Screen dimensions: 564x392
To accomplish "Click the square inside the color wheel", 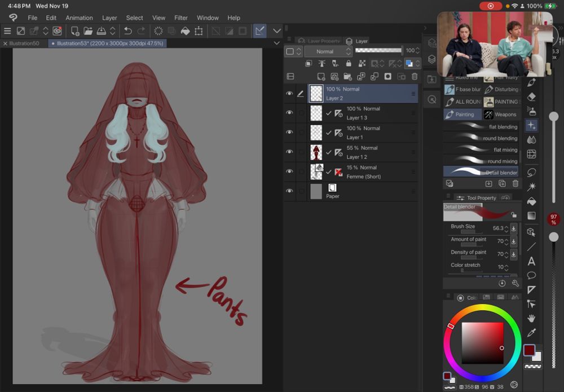I will tap(482, 342).
